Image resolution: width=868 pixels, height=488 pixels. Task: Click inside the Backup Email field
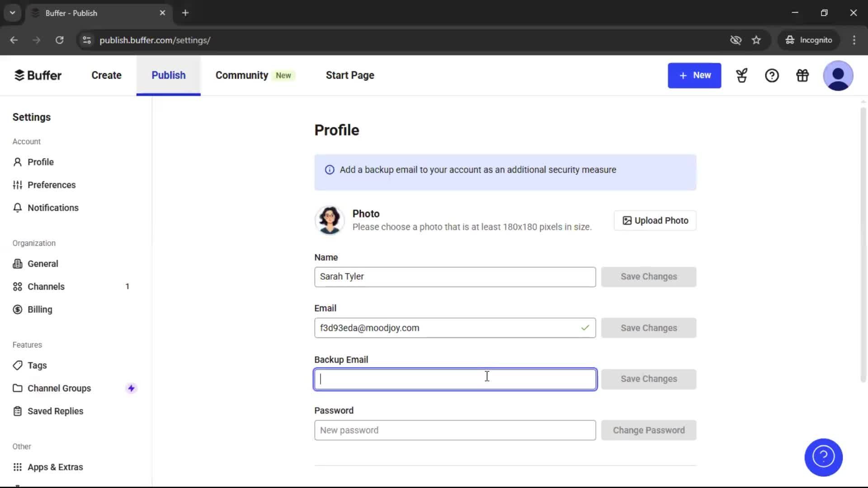[x=454, y=379]
